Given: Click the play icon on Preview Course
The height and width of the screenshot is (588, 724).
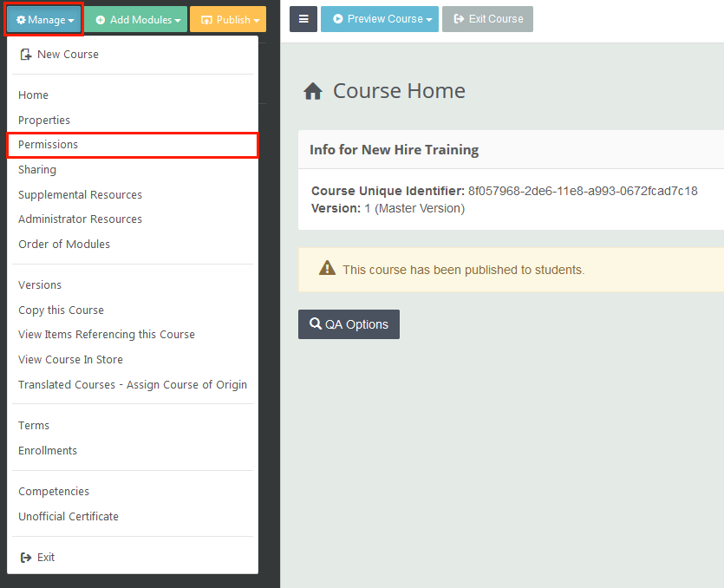Looking at the screenshot, I should 338,19.
